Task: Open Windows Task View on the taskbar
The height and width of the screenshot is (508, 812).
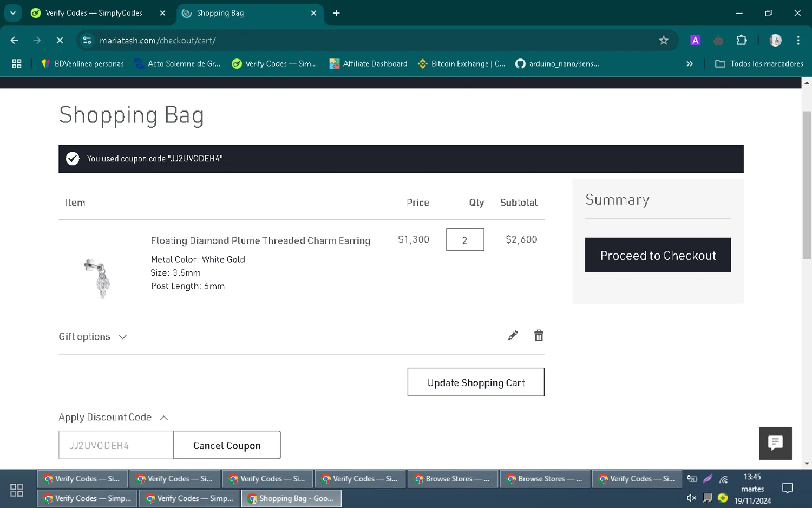Action: coord(17,490)
